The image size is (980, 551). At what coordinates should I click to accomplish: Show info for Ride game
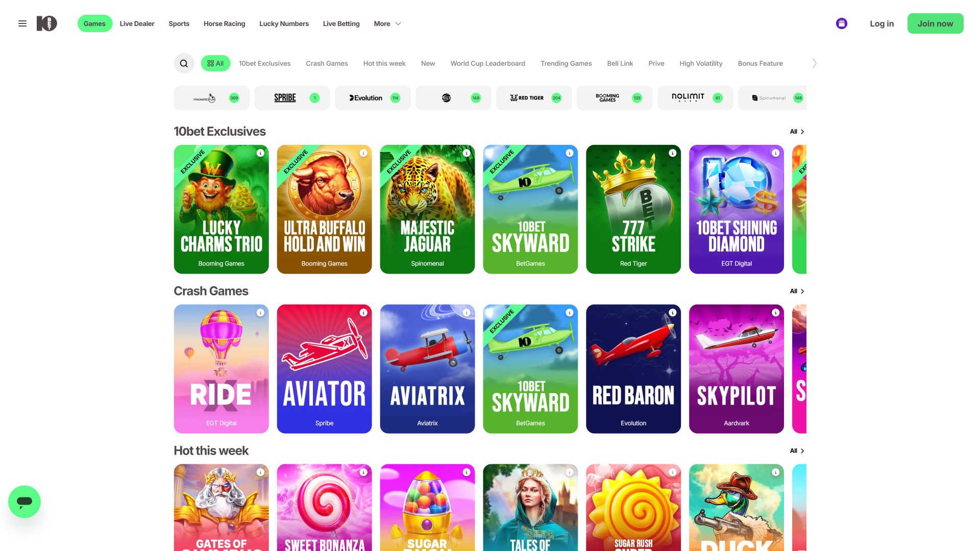pos(260,313)
